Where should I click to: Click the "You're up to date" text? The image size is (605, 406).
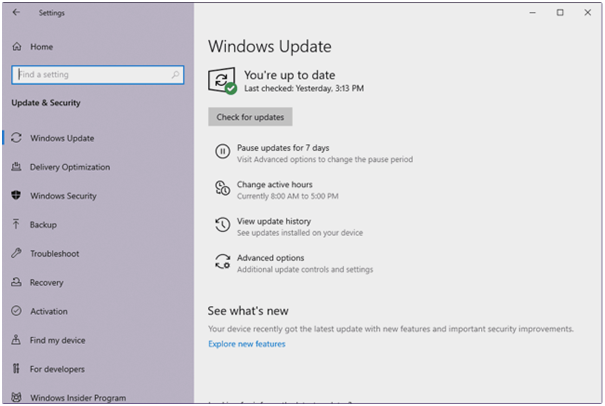(289, 75)
